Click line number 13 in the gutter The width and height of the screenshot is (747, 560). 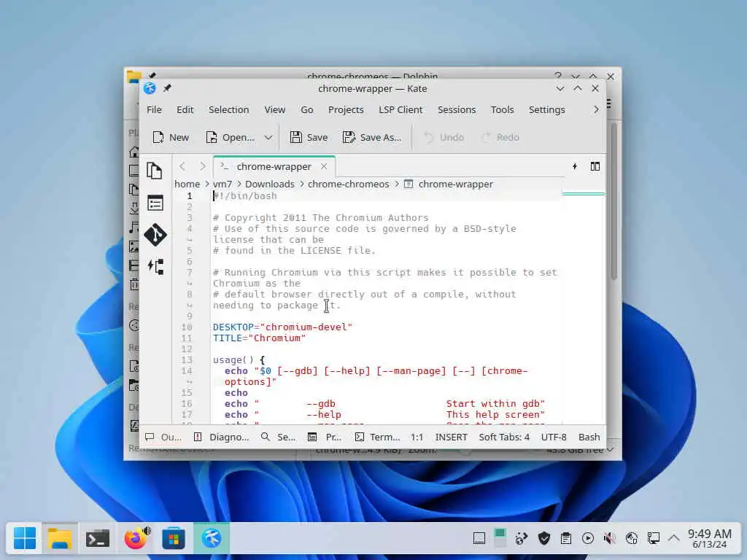[x=187, y=360]
